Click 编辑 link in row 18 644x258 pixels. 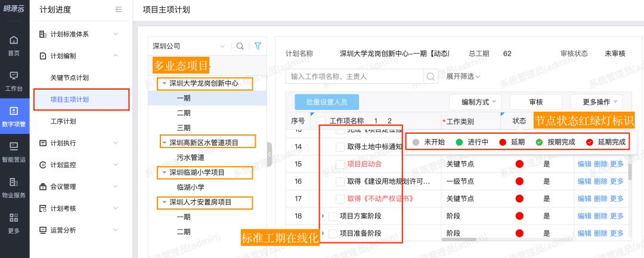(x=584, y=216)
